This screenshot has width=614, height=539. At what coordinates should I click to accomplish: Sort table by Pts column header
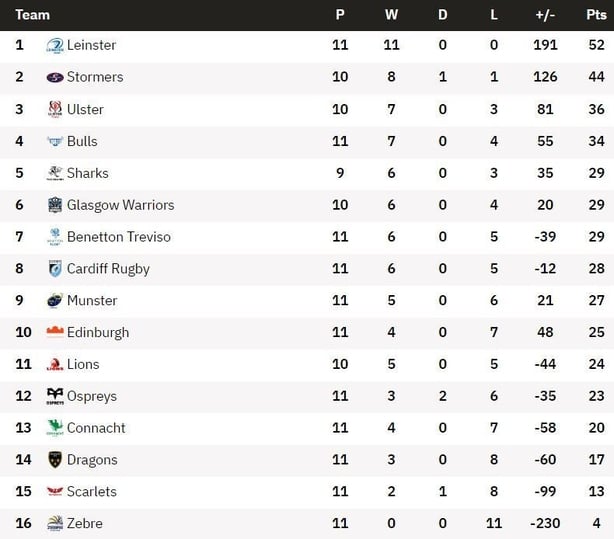click(596, 15)
